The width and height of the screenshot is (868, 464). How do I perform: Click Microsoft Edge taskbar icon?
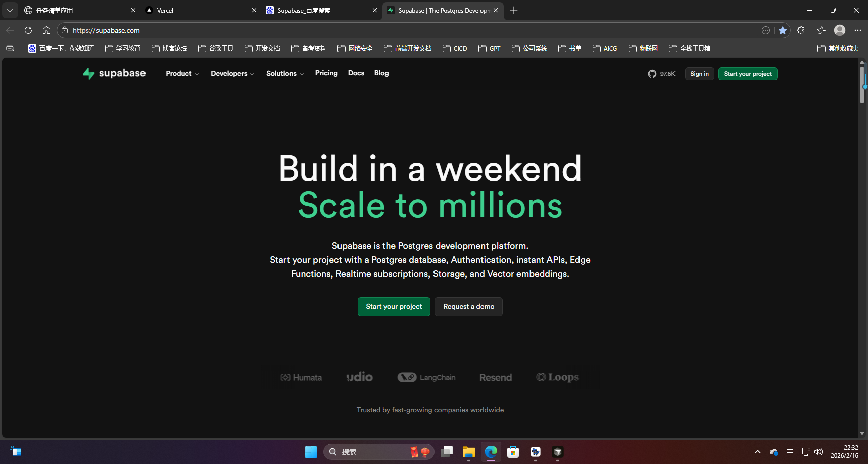coord(491,452)
